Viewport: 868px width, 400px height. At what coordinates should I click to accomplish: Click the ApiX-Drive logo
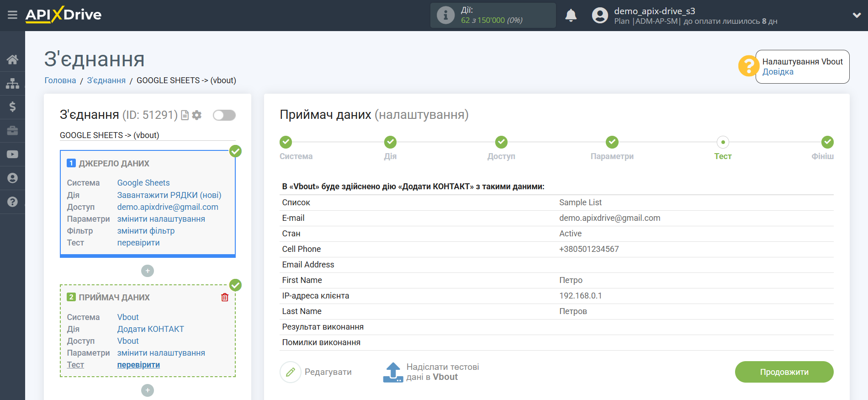64,15
